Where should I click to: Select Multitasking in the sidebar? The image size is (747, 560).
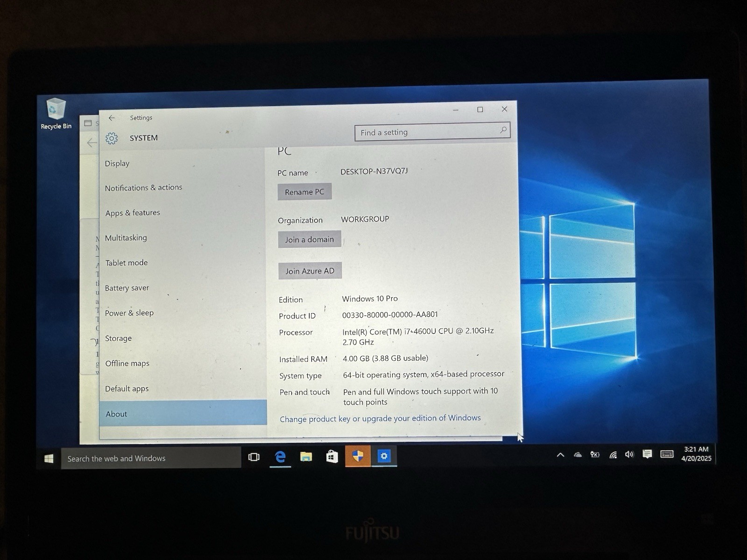coord(126,238)
